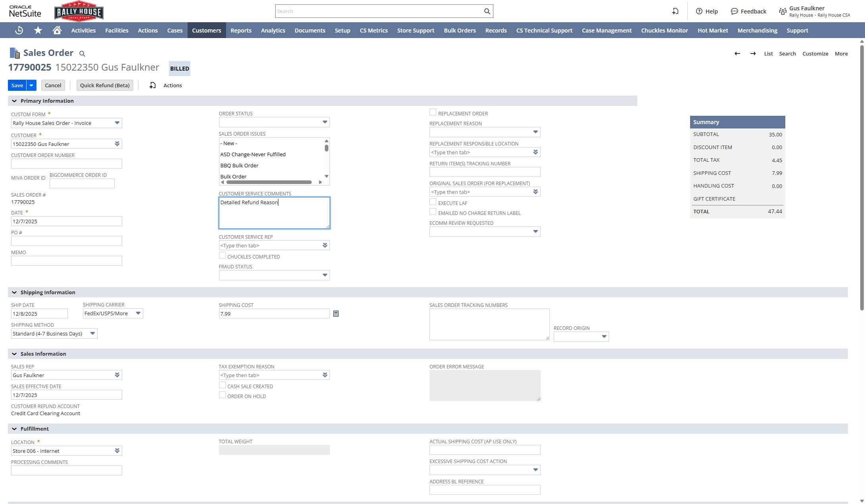Open the Sales Rep double-arrow list
The height and width of the screenshot is (504, 865).
click(x=117, y=375)
